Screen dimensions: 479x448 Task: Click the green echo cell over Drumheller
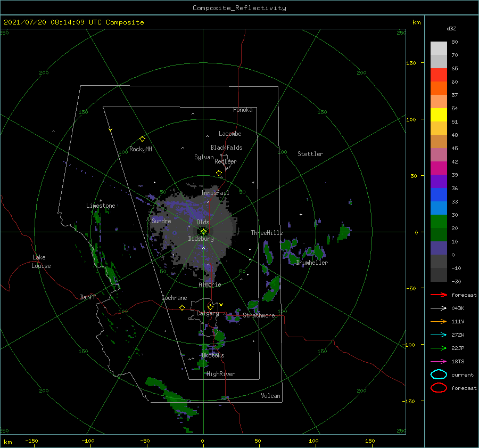coord(319,251)
